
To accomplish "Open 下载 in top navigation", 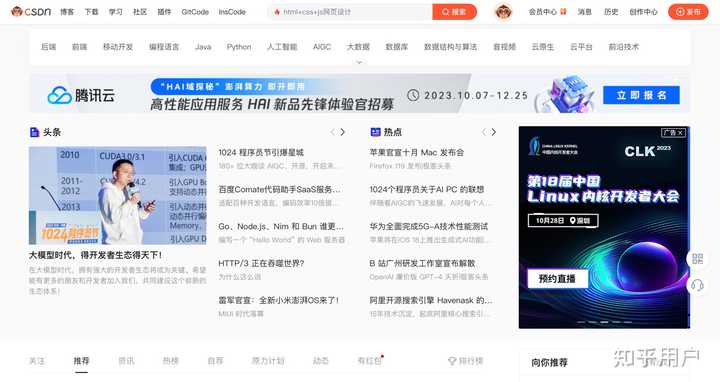I will pyautogui.click(x=91, y=12).
